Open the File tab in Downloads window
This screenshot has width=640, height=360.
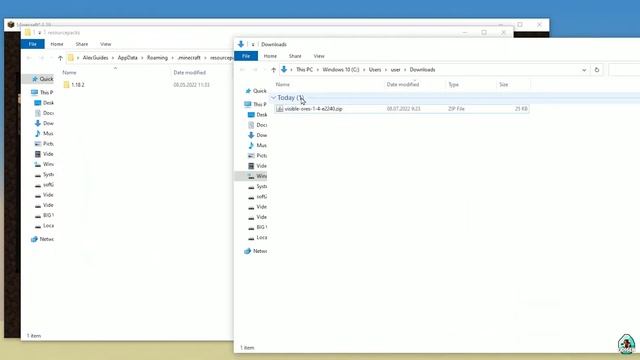[x=246, y=56]
